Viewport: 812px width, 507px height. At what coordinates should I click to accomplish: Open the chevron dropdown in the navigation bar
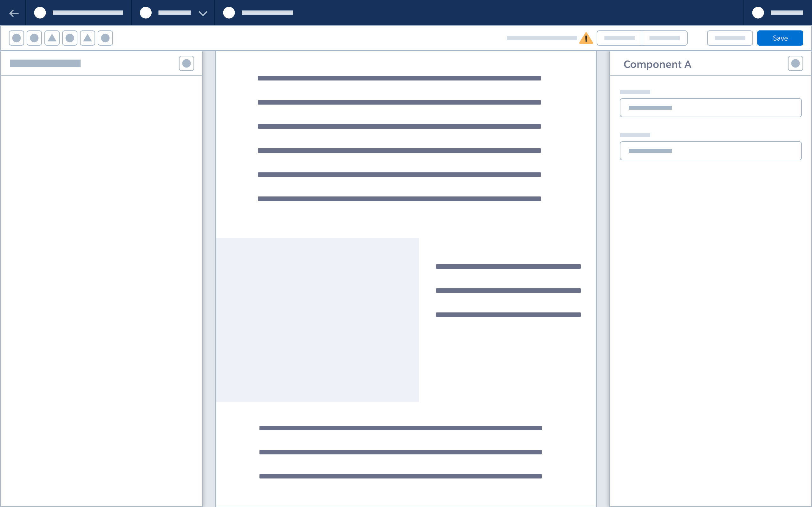pos(203,13)
